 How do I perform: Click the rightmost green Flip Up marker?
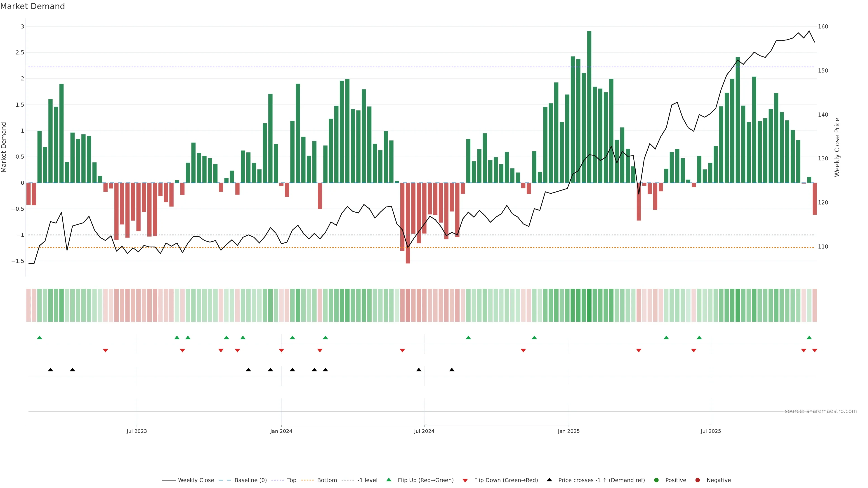pos(809,338)
